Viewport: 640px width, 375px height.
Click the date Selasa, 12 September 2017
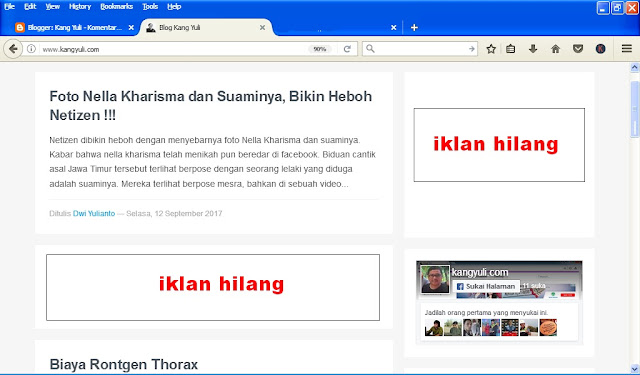(x=174, y=213)
